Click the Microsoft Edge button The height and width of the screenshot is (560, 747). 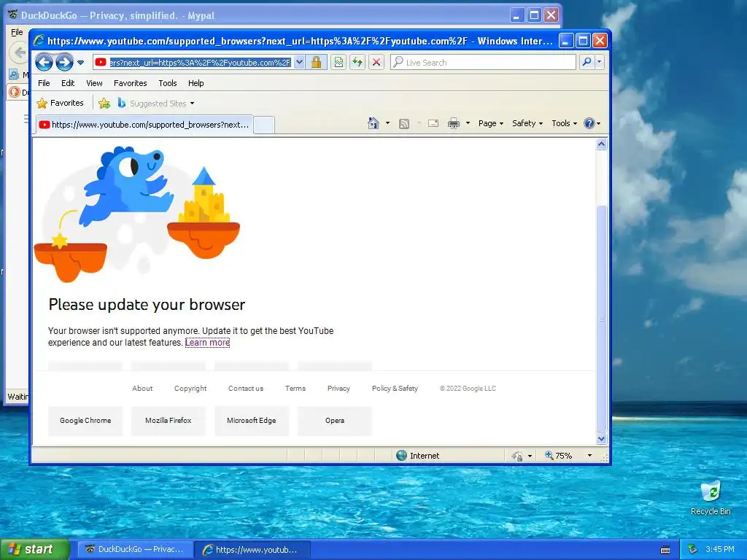[252, 421]
